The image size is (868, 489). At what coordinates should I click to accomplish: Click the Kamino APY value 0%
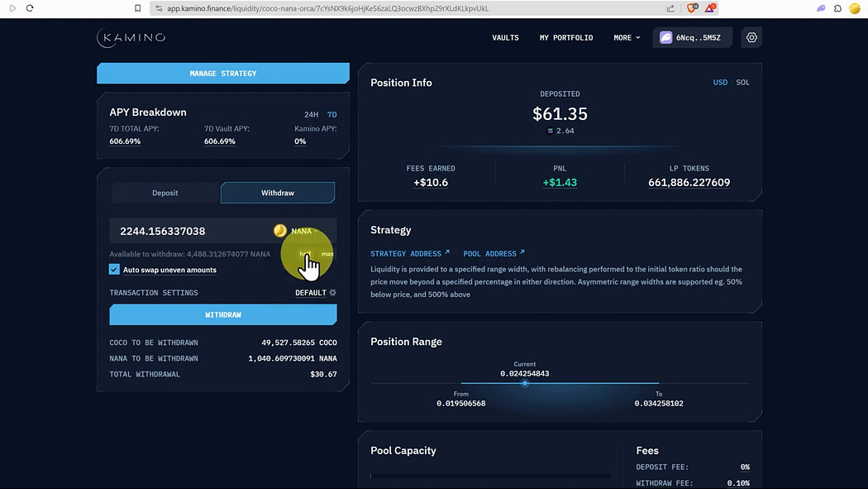[300, 141]
